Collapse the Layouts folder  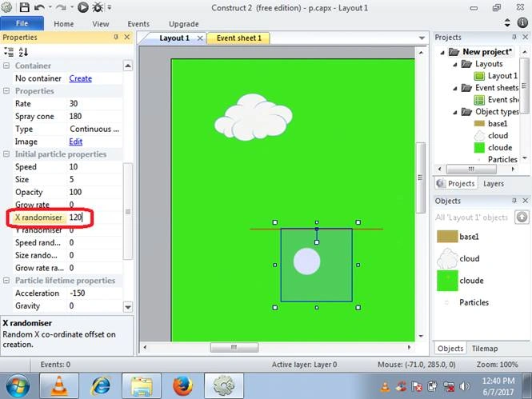pos(455,65)
